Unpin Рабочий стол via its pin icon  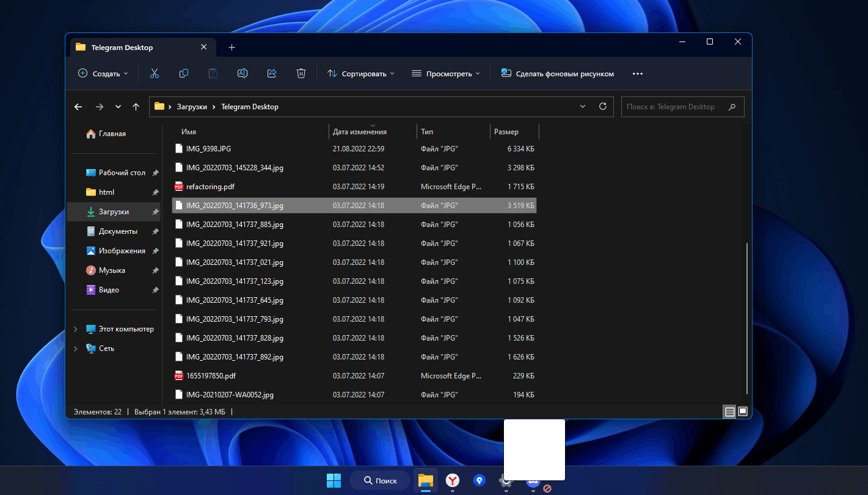[155, 173]
